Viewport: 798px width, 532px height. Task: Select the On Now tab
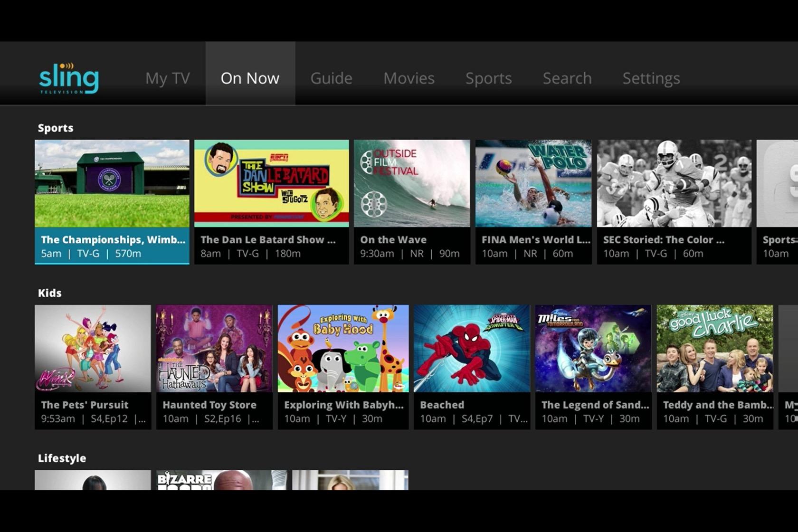click(250, 78)
